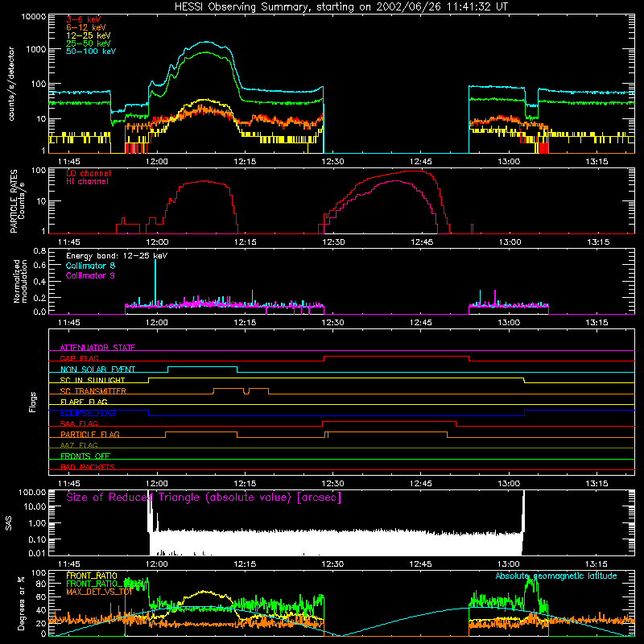
Task: Click the 'Absolute geomagnetic latitude' label
Action: click(x=556, y=576)
